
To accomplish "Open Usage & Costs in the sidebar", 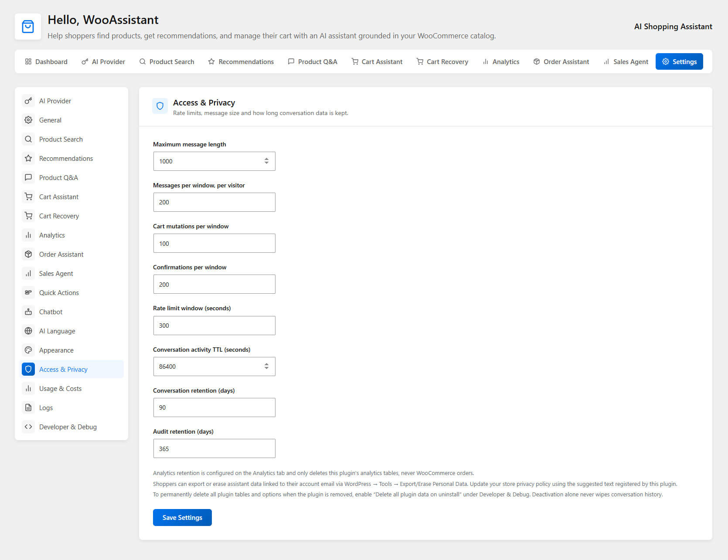I will pos(72,389).
